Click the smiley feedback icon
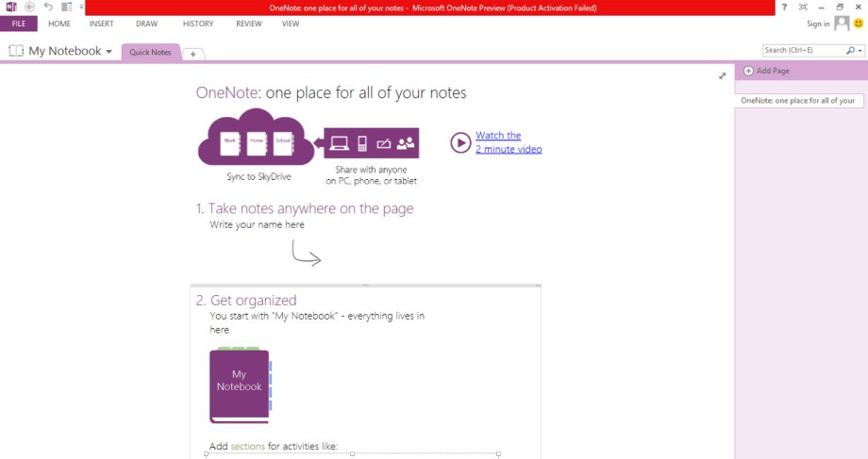 [x=859, y=24]
